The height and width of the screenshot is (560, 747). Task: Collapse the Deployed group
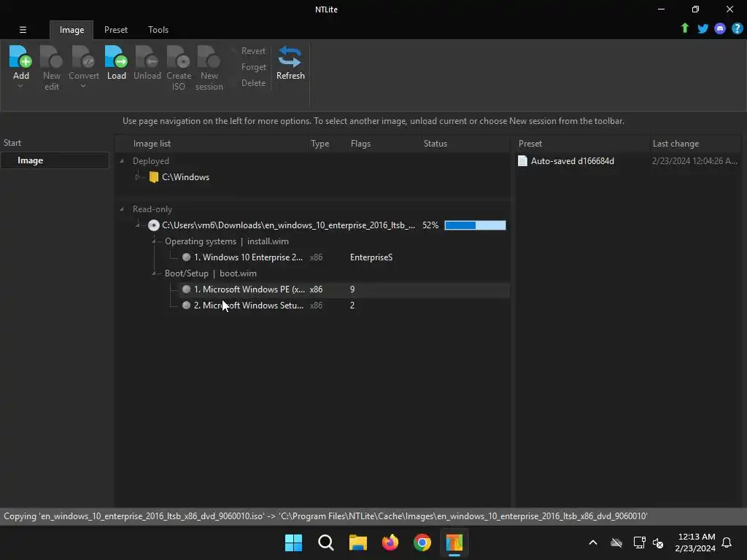(x=122, y=161)
